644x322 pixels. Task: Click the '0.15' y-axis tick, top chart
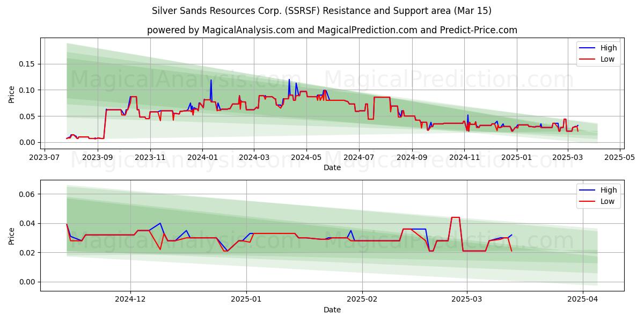28,64
